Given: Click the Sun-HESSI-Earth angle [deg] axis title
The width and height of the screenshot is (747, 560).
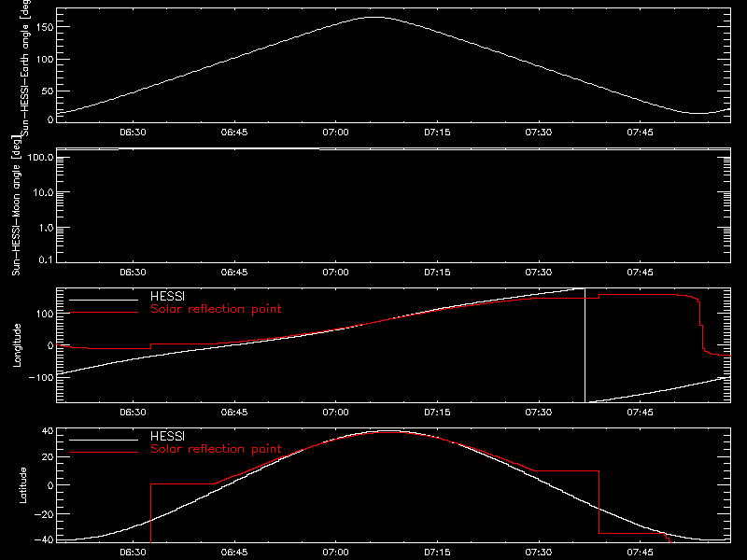Looking at the screenshot, I should (25, 68).
